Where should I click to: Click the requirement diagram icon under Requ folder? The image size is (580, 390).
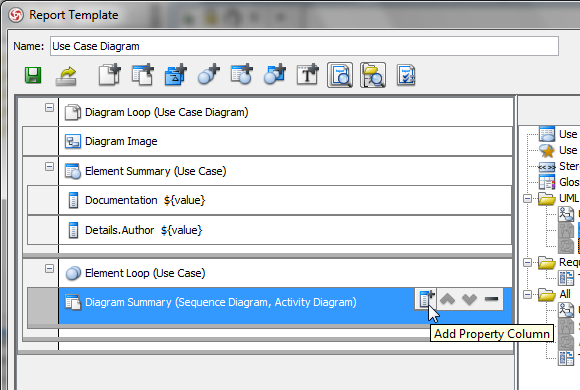(x=566, y=278)
